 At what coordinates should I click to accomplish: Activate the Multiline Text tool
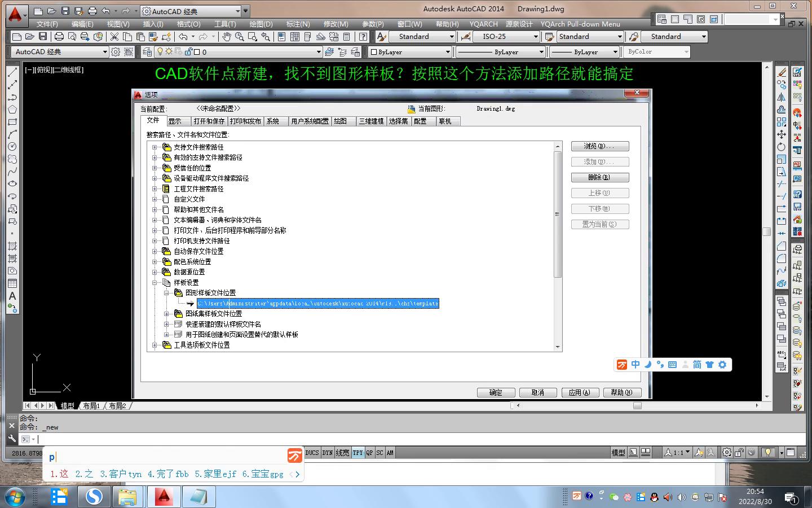coord(12,296)
